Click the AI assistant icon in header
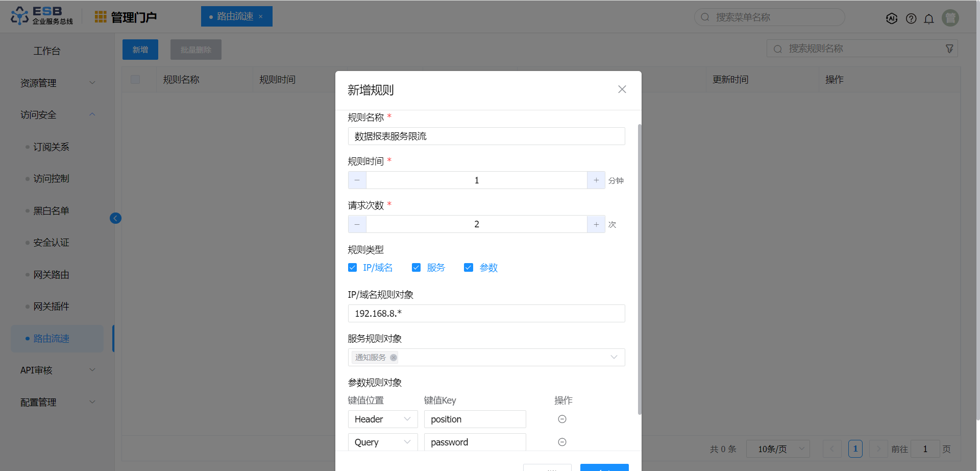Image resolution: width=980 pixels, height=471 pixels. point(892,18)
